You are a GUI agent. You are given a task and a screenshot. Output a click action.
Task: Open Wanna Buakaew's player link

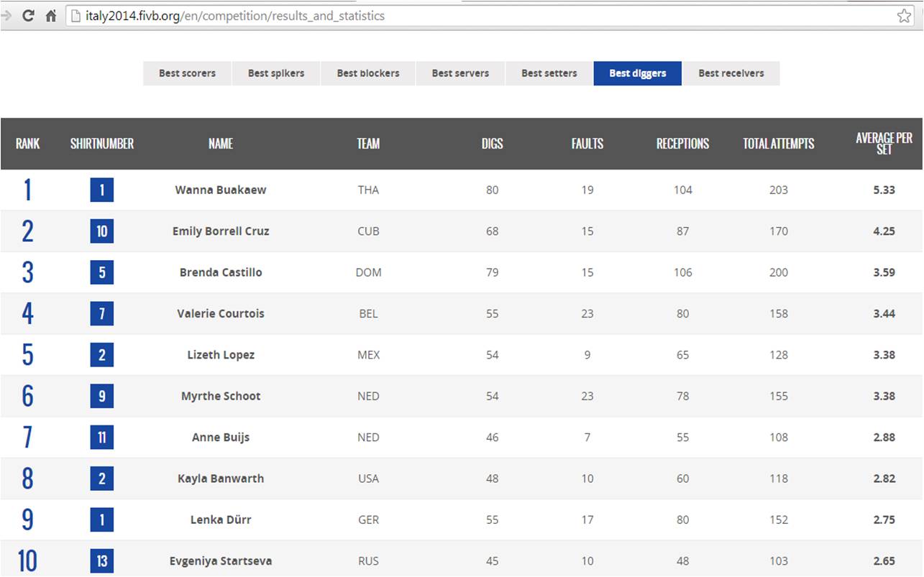[221, 190]
